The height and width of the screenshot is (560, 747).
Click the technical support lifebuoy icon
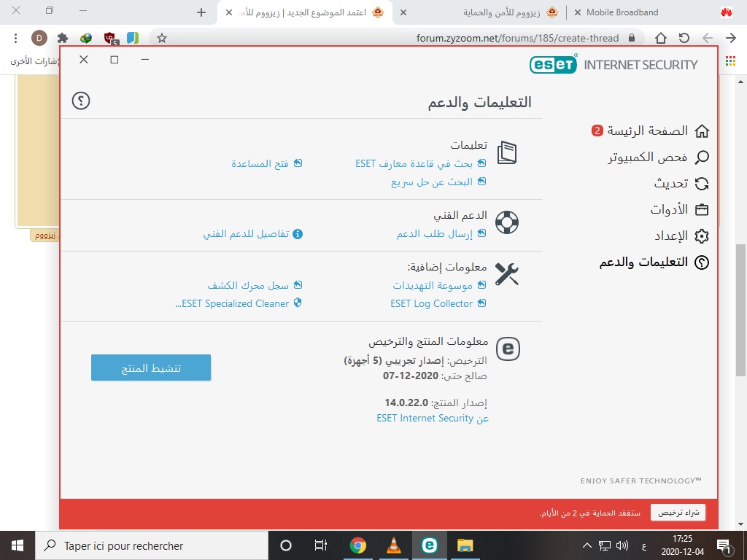(507, 222)
